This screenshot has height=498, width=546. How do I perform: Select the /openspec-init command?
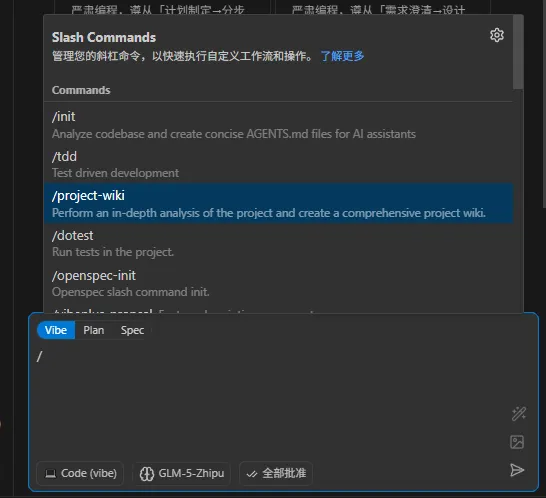[x=278, y=283]
